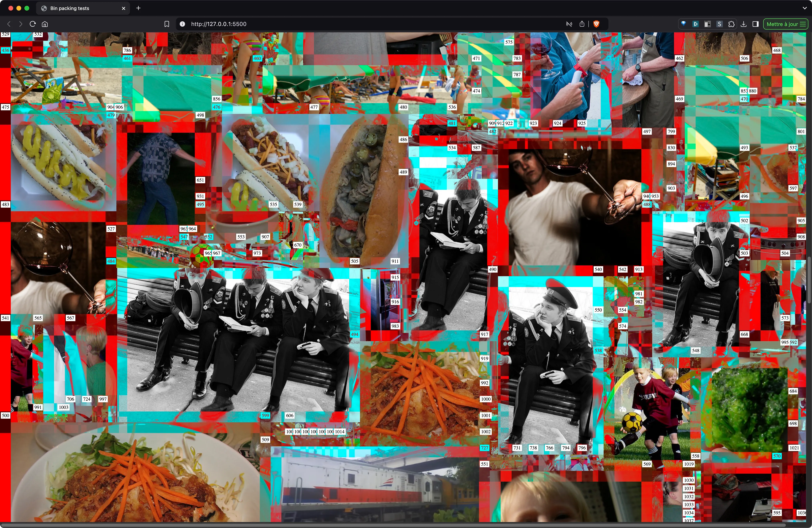
Task: Bookmark this page with bookmark icon
Action: pyautogui.click(x=166, y=24)
